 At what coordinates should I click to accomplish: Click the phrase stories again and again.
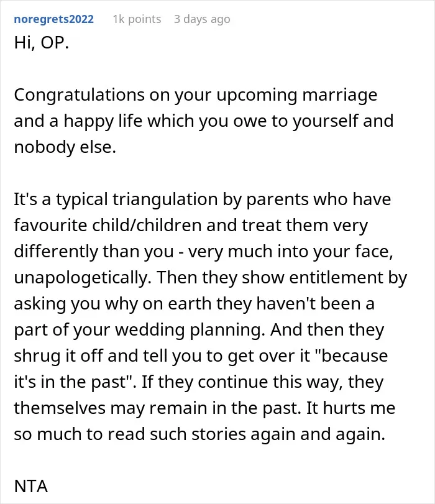click(288, 434)
